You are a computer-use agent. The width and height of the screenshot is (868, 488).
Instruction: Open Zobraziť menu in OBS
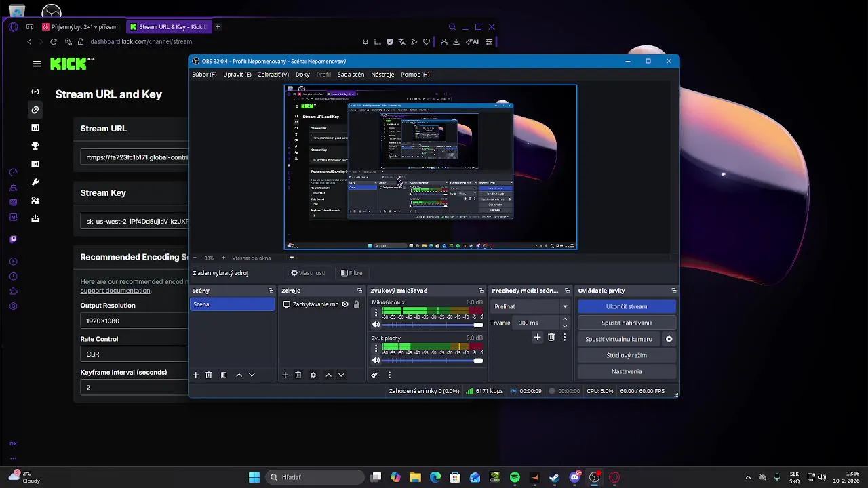pyautogui.click(x=273, y=75)
